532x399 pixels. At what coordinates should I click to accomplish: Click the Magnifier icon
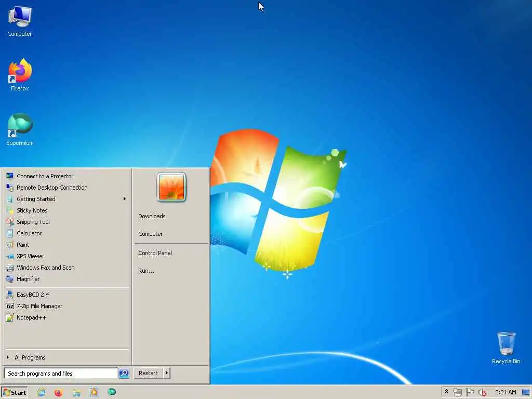tap(9, 279)
